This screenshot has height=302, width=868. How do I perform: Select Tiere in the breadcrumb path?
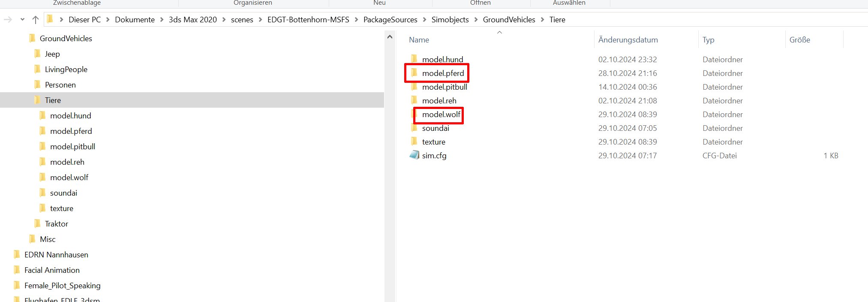(x=557, y=20)
